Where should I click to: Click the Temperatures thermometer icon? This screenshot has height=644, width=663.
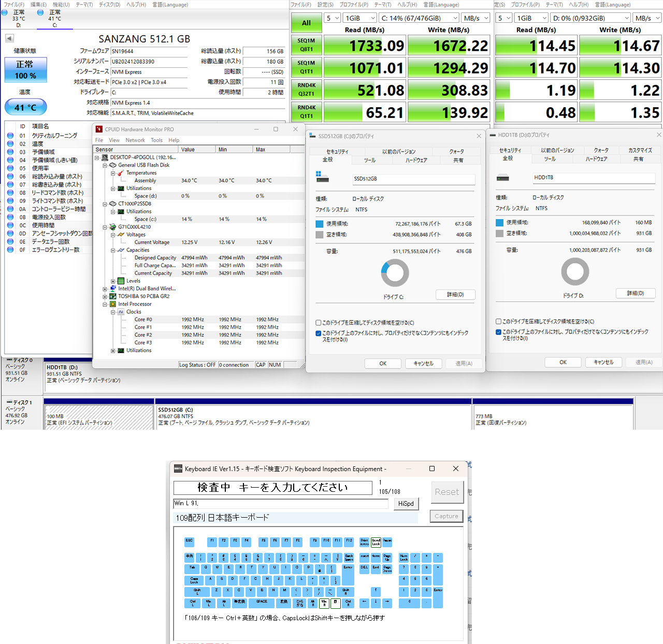click(121, 173)
